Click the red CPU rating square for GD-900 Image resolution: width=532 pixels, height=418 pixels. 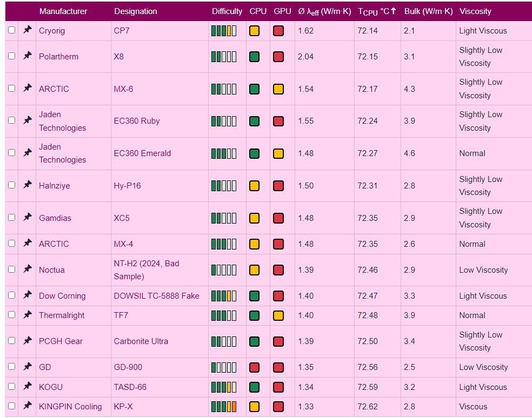click(254, 367)
